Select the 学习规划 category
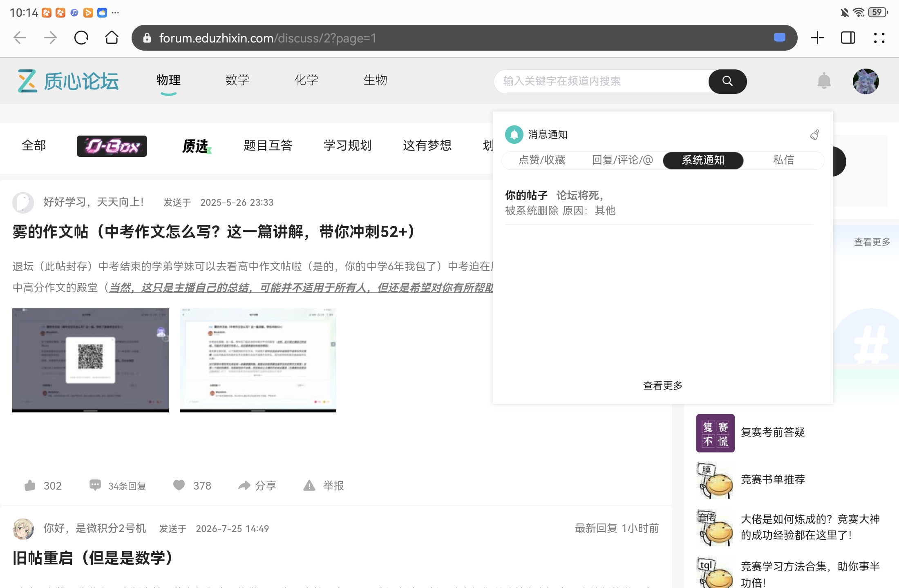The image size is (899, 588). (x=348, y=145)
